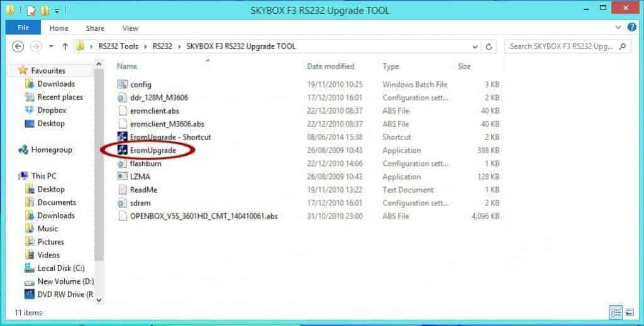The width and height of the screenshot is (644, 326).
Task: Click the ReadMe text document icon
Action: point(123,190)
